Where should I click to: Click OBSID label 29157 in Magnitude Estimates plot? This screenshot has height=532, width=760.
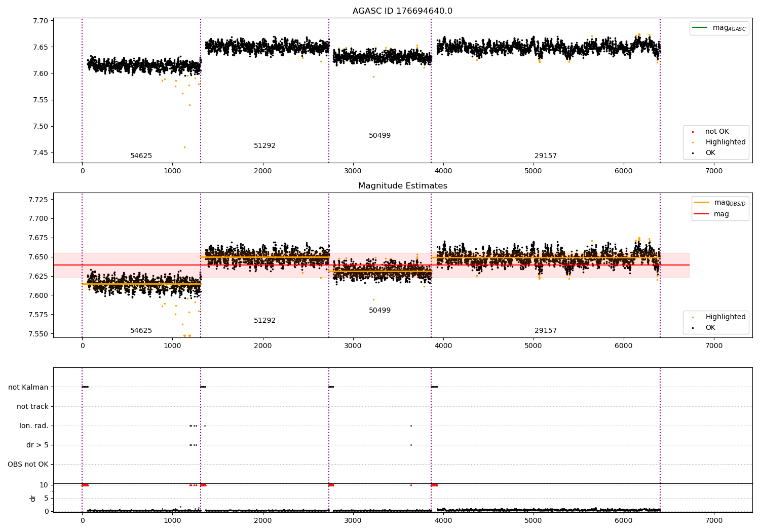(545, 331)
